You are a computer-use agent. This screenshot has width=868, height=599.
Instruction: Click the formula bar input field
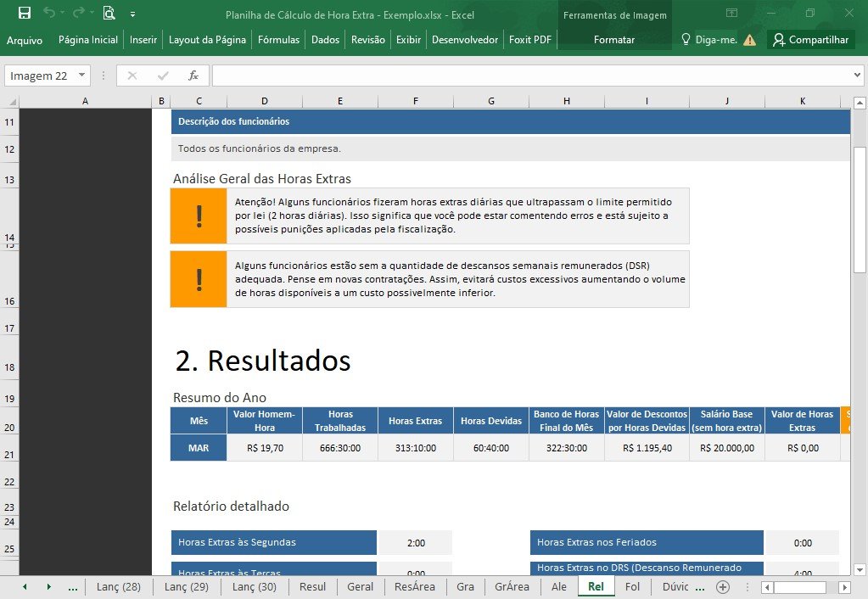click(x=531, y=76)
